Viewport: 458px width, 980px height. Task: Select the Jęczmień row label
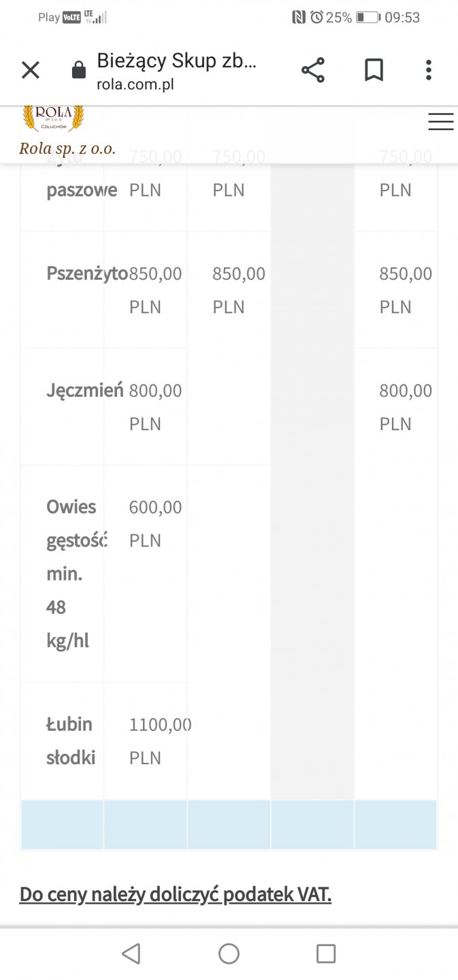click(x=85, y=391)
